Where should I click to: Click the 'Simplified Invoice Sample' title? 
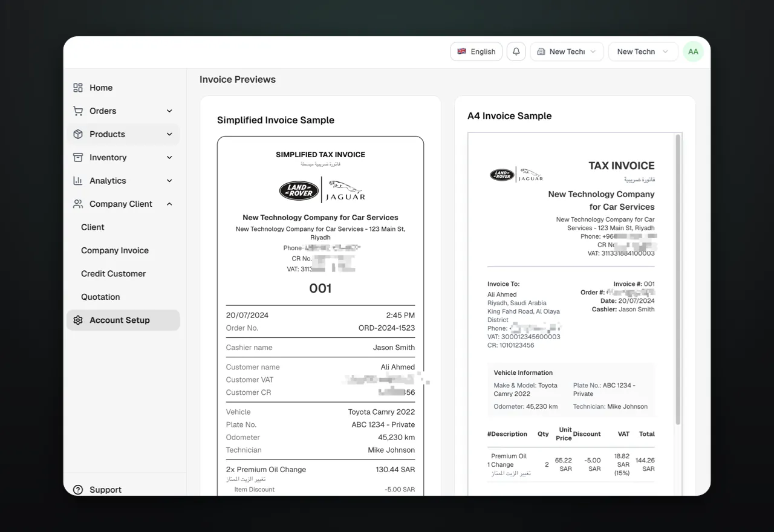coord(276,120)
